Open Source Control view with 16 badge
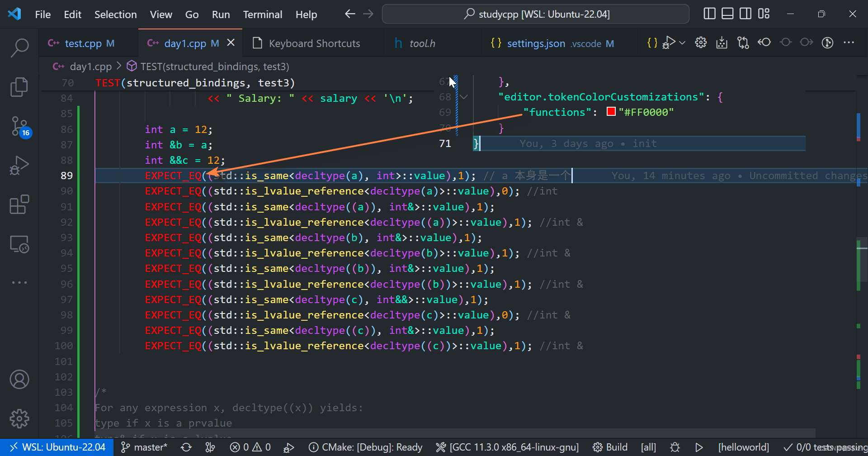Screen dimensions: 868x456 [20, 127]
